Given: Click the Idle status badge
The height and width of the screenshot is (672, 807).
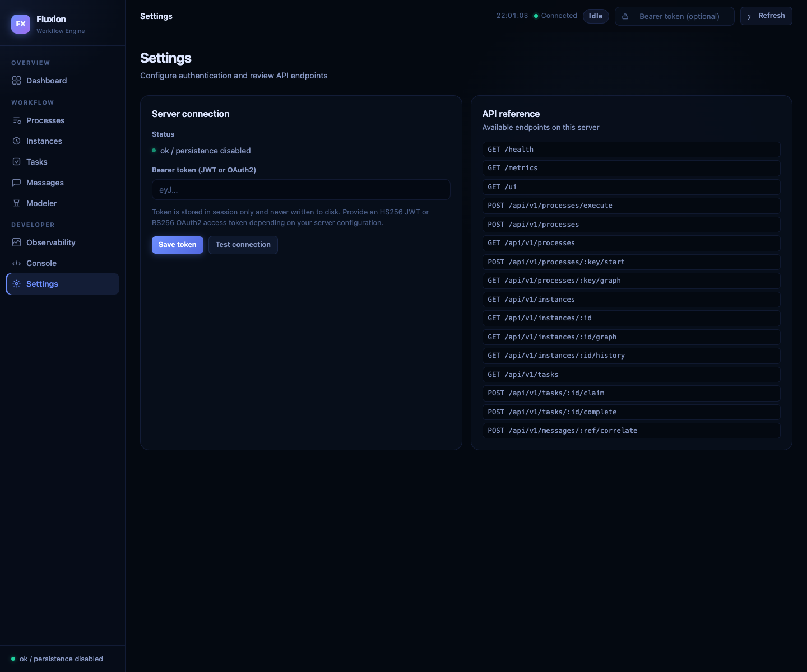Looking at the screenshot, I should coord(596,16).
